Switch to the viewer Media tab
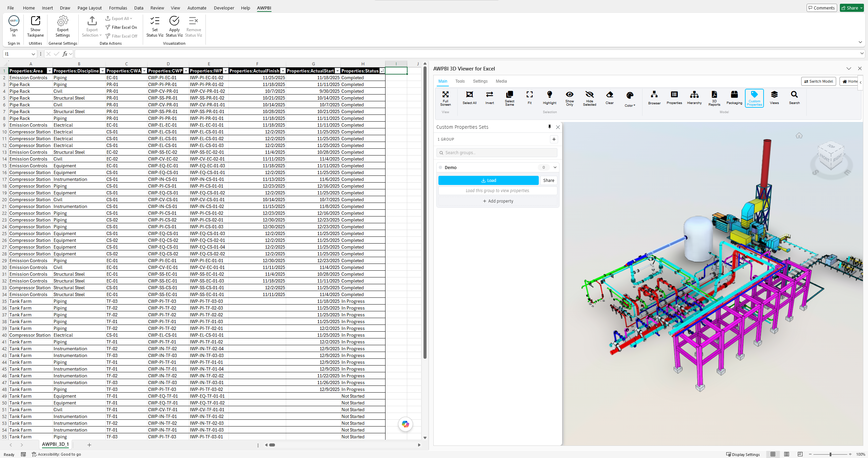 click(x=501, y=81)
